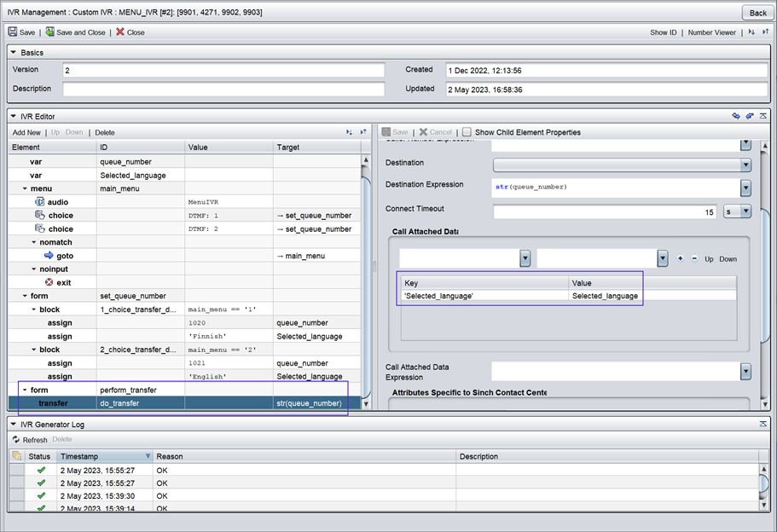This screenshot has height=532, width=777.
Task: Enable Show Child Element Properties checkbox
Action: [467, 132]
